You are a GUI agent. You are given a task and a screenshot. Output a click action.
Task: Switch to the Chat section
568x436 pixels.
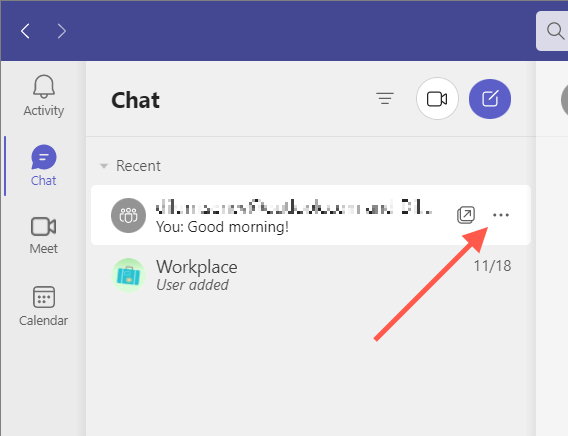(43, 165)
